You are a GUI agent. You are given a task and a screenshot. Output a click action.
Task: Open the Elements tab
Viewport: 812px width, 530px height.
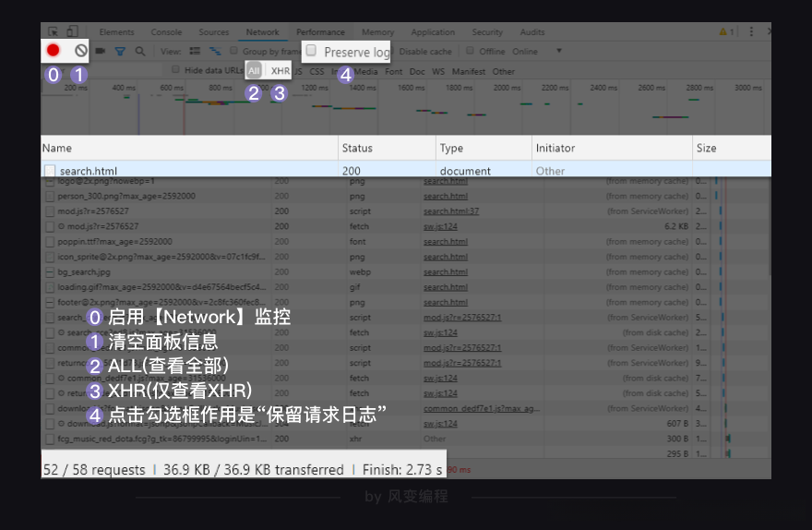[x=116, y=32]
